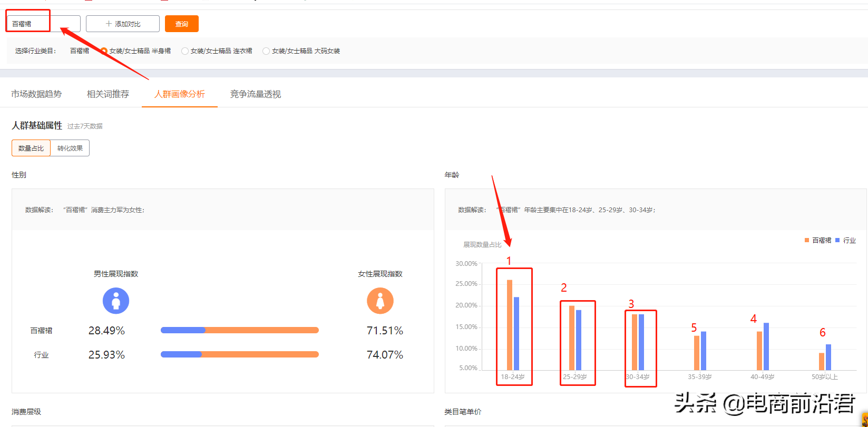
Task: Select the 女装/女士精品 半身裙 radio option
Action: point(104,51)
